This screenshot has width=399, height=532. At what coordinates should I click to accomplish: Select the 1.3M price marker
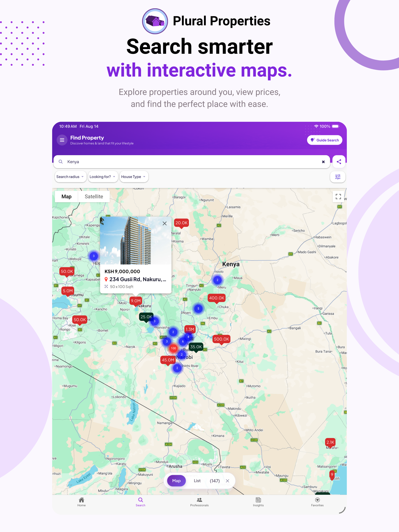coord(190,330)
